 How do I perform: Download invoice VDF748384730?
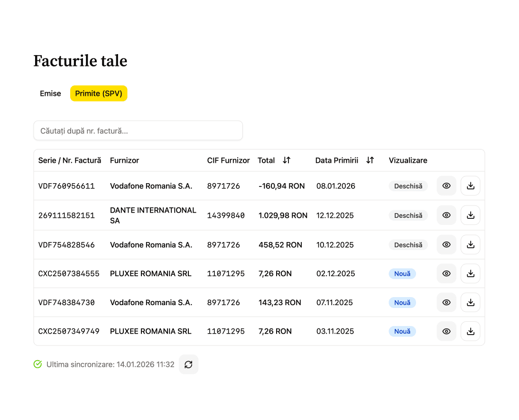coord(470,303)
